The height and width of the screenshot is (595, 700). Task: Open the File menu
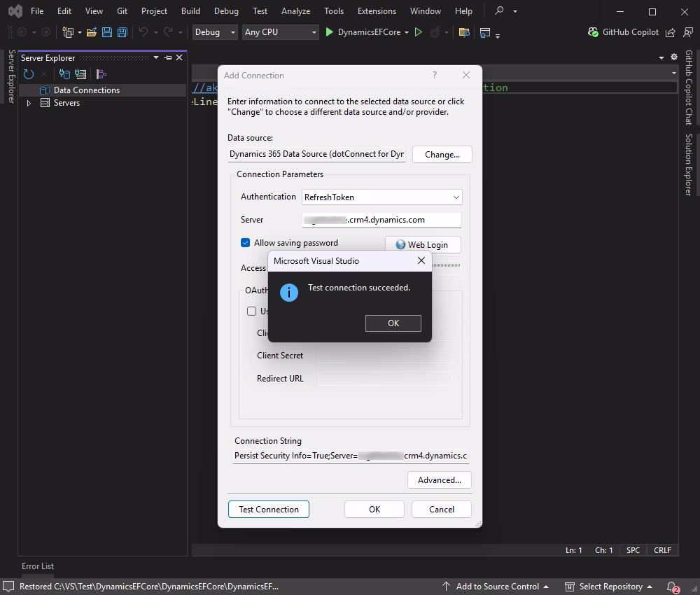tap(37, 11)
